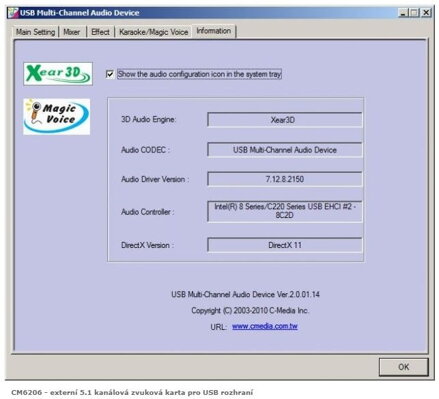This screenshot has height=399, width=439.
Task: Switch to the Main Setting tab
Action: [x=35, y=32]
